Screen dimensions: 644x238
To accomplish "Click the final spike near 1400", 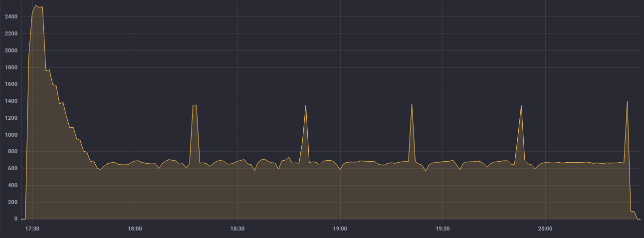I will [x=627, y=101].
